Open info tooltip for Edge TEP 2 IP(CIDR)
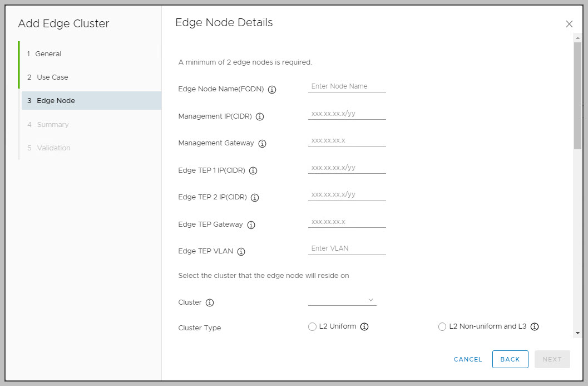 255,198
